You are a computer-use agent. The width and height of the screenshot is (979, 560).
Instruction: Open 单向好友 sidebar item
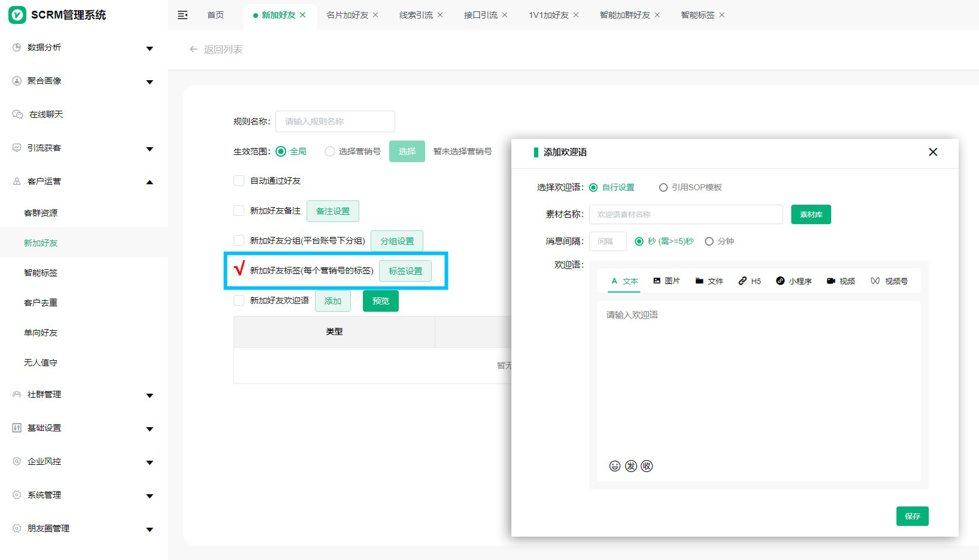coord(41,333)
